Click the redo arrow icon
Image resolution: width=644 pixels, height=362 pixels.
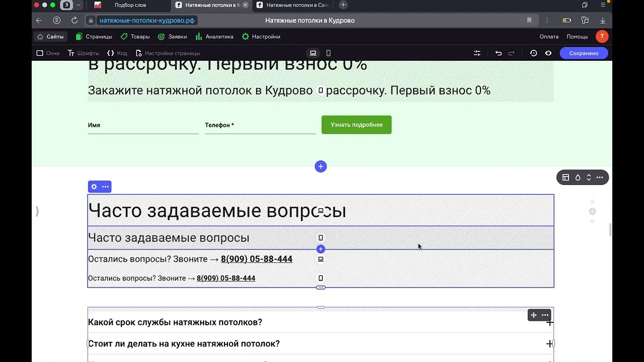tap(511, 53)
